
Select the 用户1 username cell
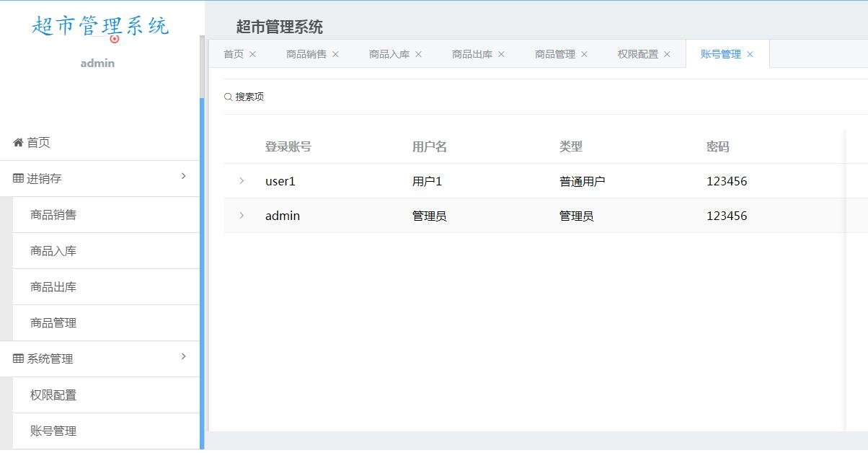click(427, 181)
